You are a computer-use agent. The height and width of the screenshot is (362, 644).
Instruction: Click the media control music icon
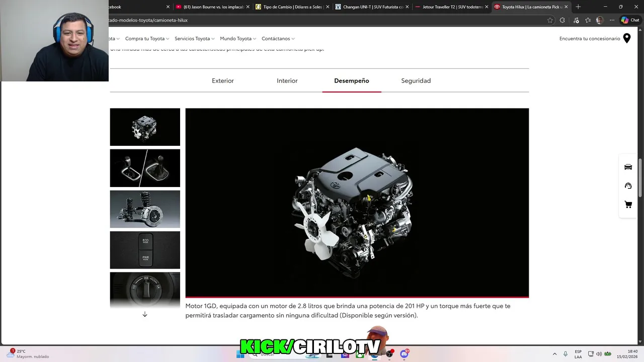[576, 20]
